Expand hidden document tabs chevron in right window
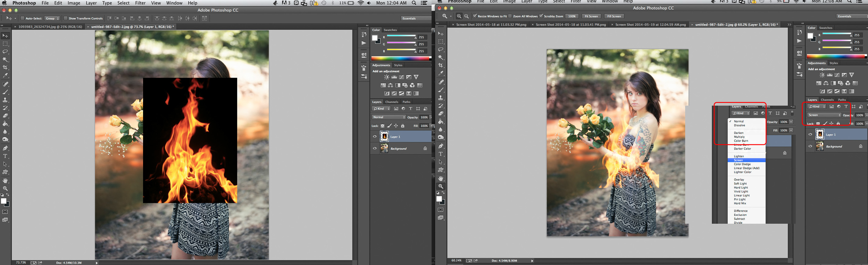Image resolution: width=868 pixels, height=265 pixels. (x=789, y=25)
